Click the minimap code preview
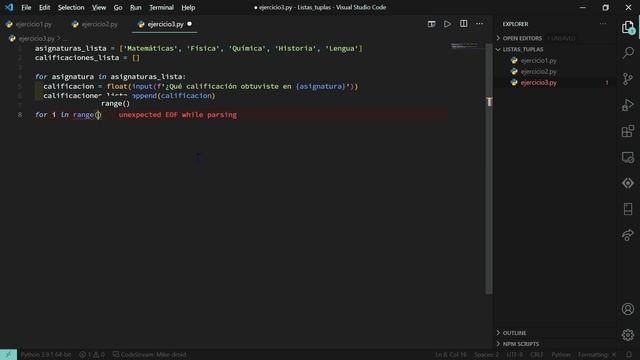The width and height of the screenshot is (640, 360). (464, 45)
